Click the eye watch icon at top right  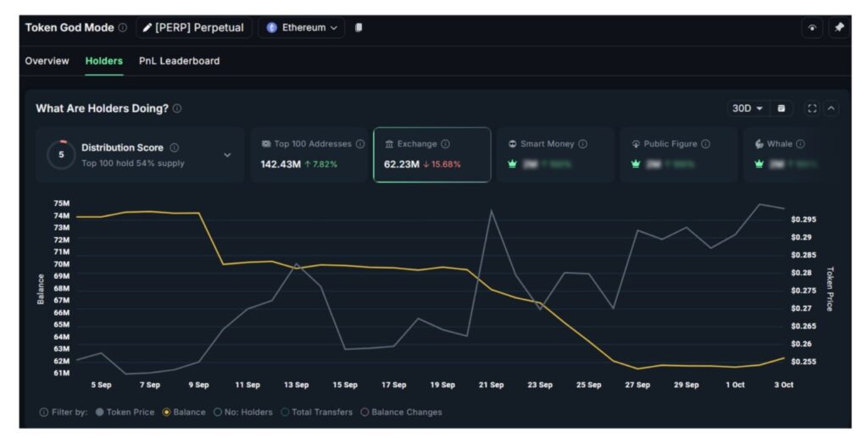tap(812, 28)
